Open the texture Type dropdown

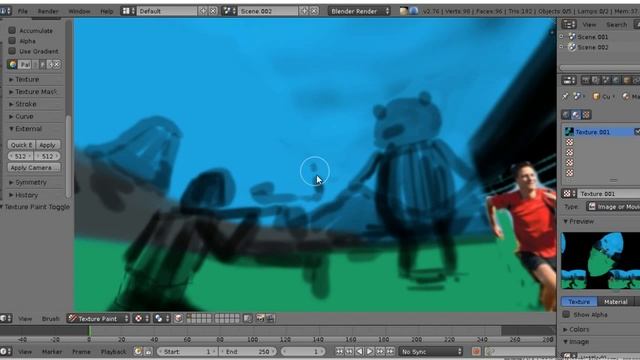point(613,207)
